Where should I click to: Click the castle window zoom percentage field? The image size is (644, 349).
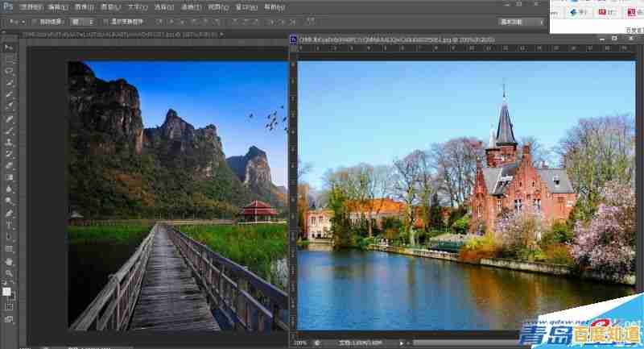(x=300, y=343)
